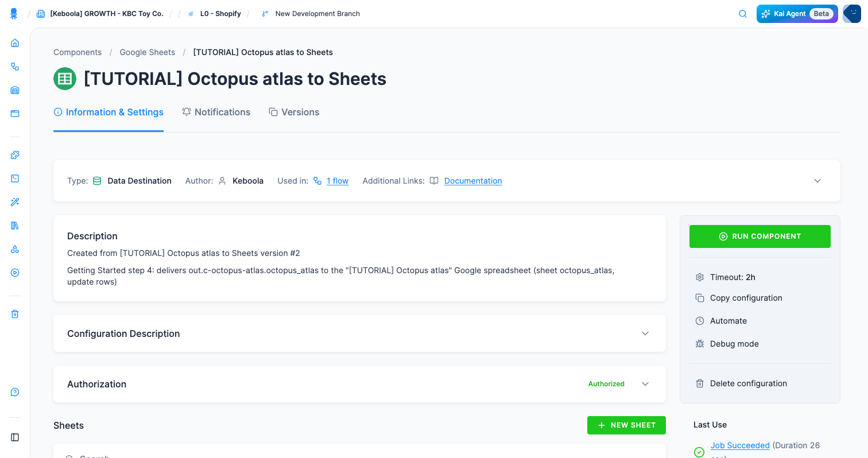Viewport: 868px width, 458px height.
Task: Click the Debug mode bug icon
Action: click(x=700, y=344)
